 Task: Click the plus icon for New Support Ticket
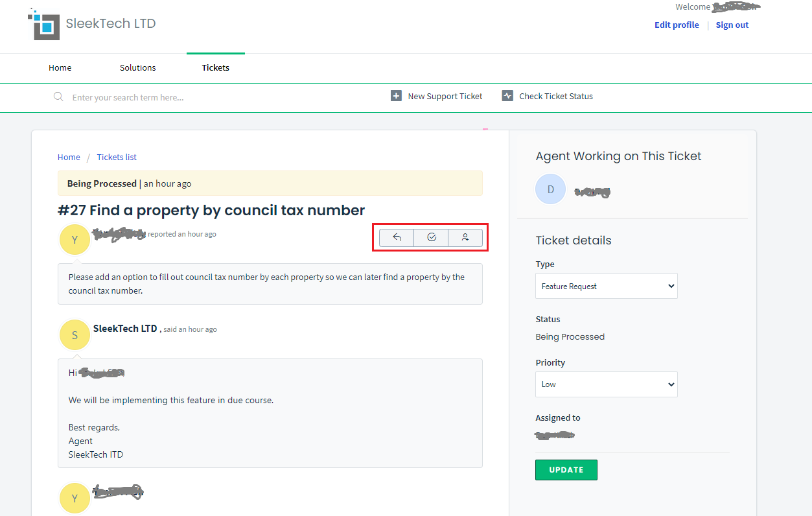click(396, 96)
